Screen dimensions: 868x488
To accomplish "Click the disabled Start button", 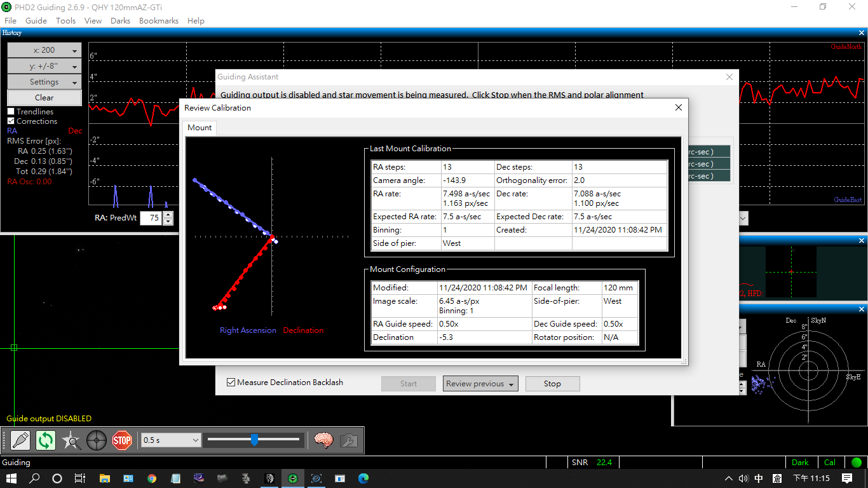I will click(409, 384).
